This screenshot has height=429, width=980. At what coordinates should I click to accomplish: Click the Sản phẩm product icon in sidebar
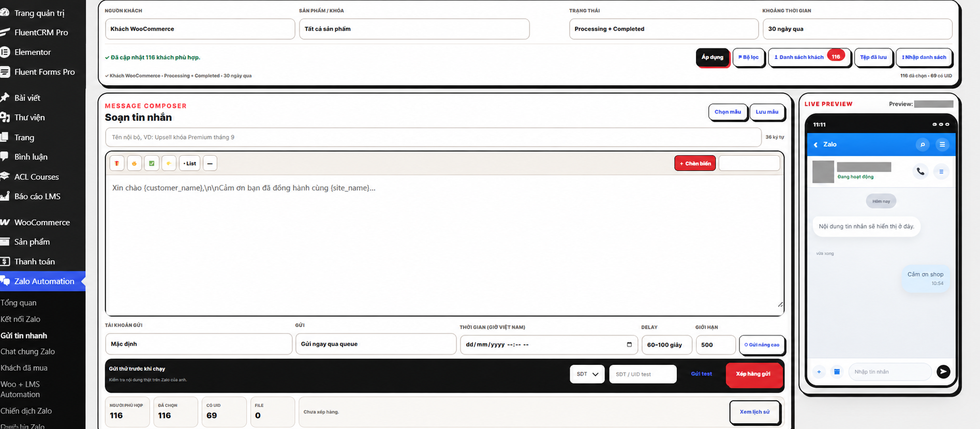pyautogui.click(x=5, y=242)
